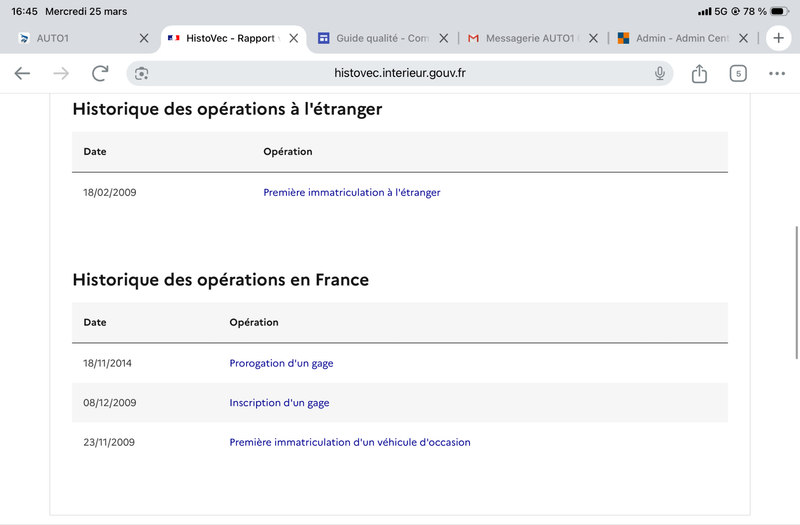The width and height of the screenshot is (800, 525).
Task: Add a new tab with plus button
Action: point(778,38)
